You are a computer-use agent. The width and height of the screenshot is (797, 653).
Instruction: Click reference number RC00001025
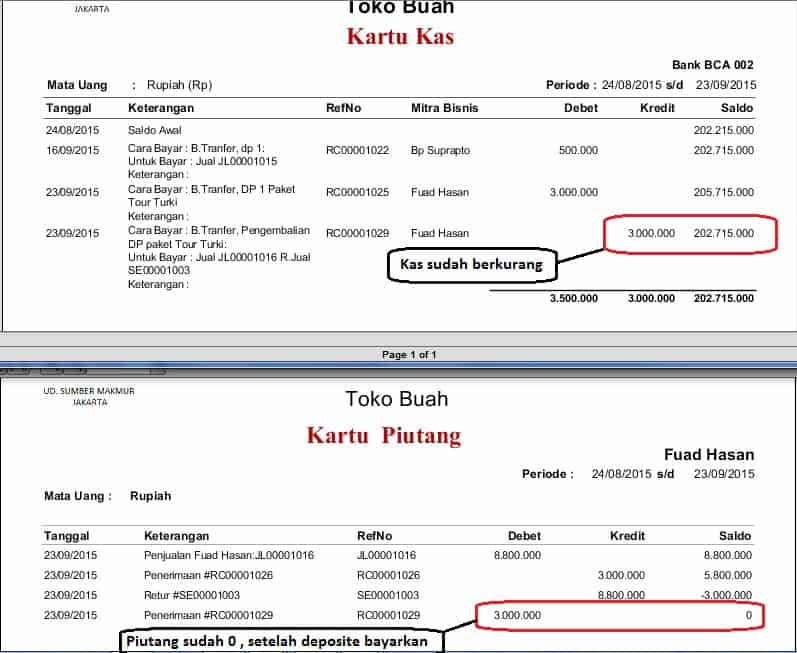point(357,192)
